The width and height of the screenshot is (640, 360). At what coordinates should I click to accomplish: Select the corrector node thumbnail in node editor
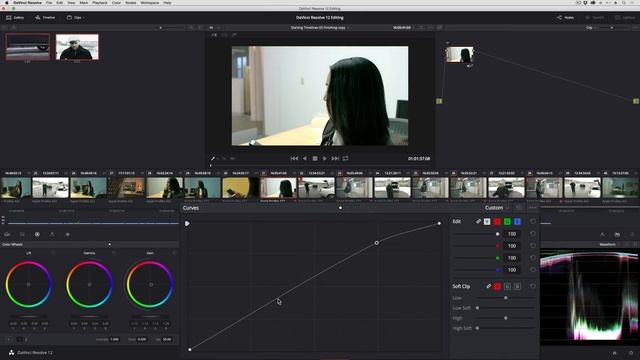460,55
